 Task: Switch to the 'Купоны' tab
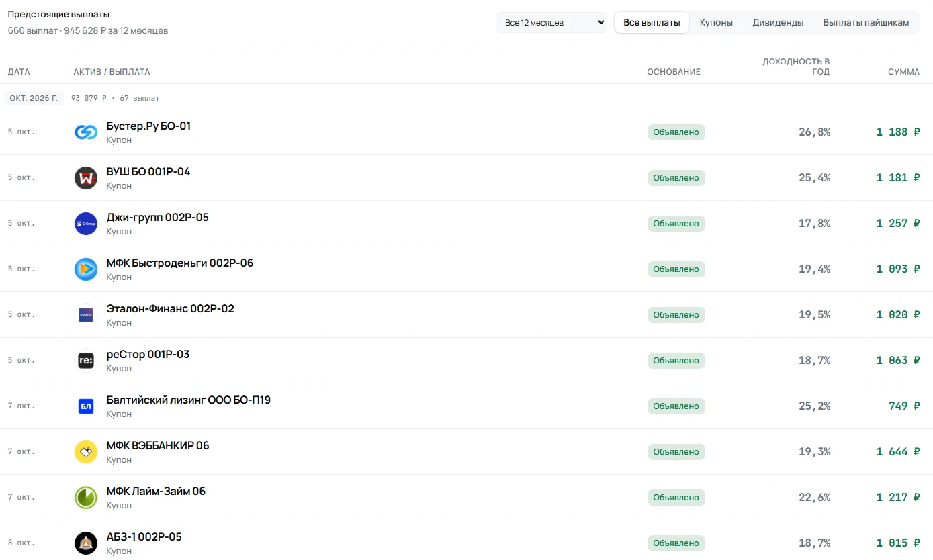click(716, 23)
